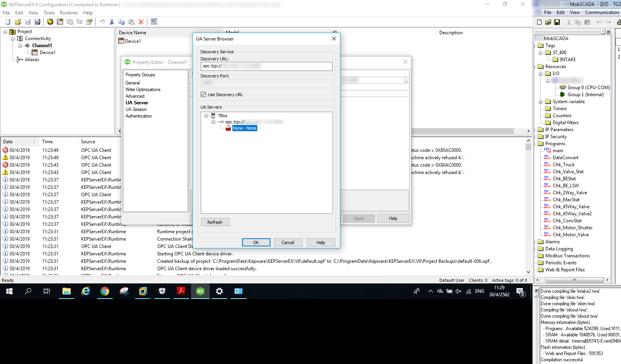Select General property group
Viewport: 621px width, 364px height.
[133, 83]
